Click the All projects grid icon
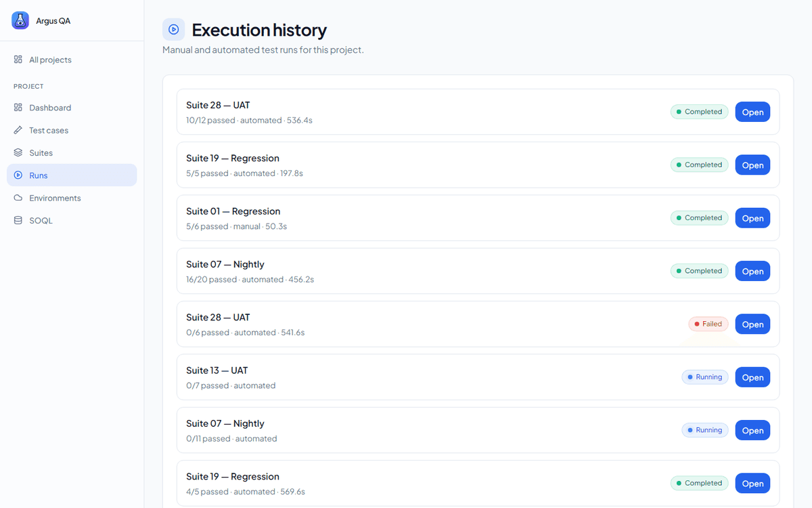 pos(18,60)
